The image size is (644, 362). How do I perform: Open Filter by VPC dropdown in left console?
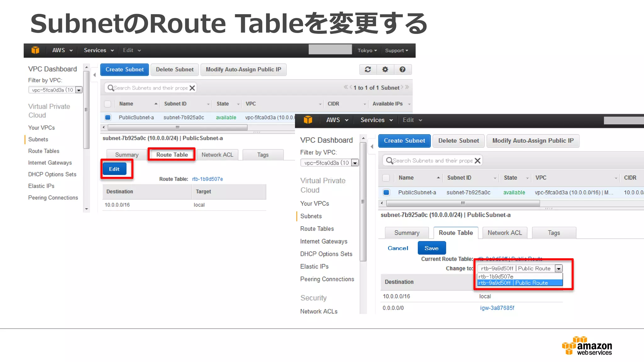coord(56,90)
